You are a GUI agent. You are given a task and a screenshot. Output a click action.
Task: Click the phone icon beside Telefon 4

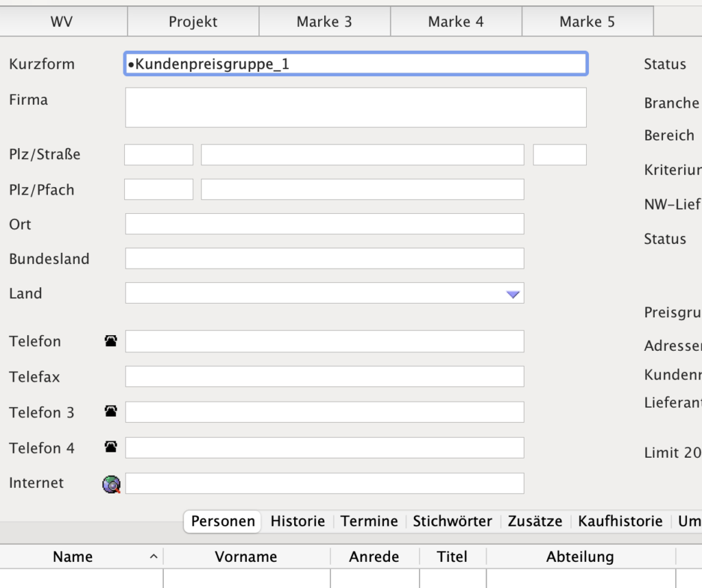(110, 448)
